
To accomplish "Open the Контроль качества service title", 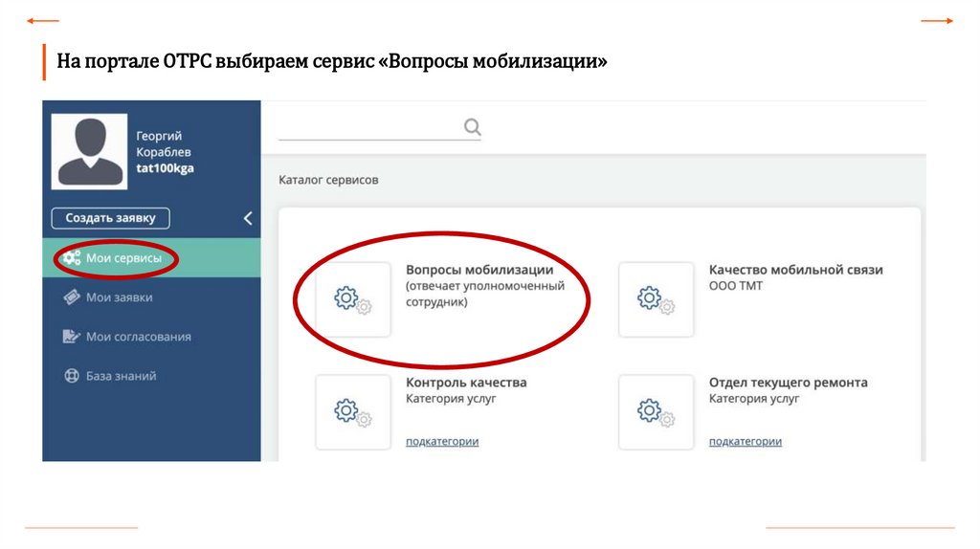I will click(x=466, y=383).
